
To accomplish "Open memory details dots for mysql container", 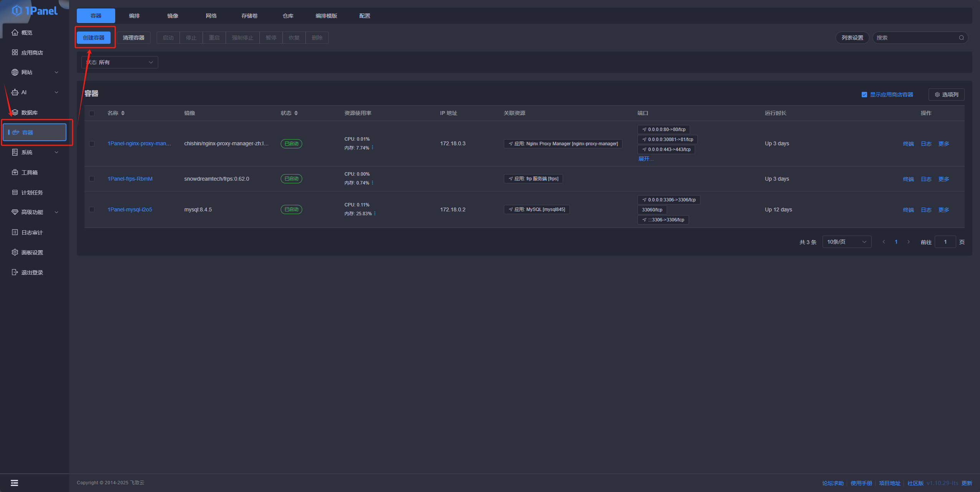I will (x=375, y=213).
